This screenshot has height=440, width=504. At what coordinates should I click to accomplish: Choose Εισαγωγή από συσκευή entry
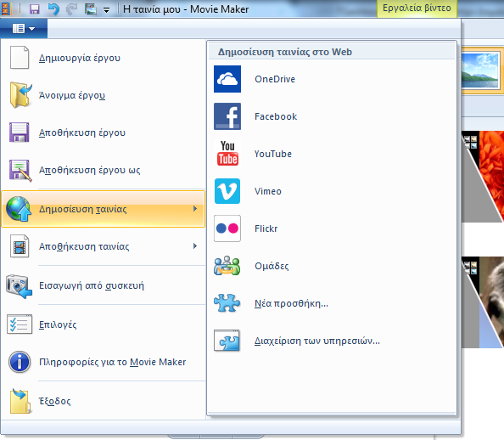coord(104,285)
